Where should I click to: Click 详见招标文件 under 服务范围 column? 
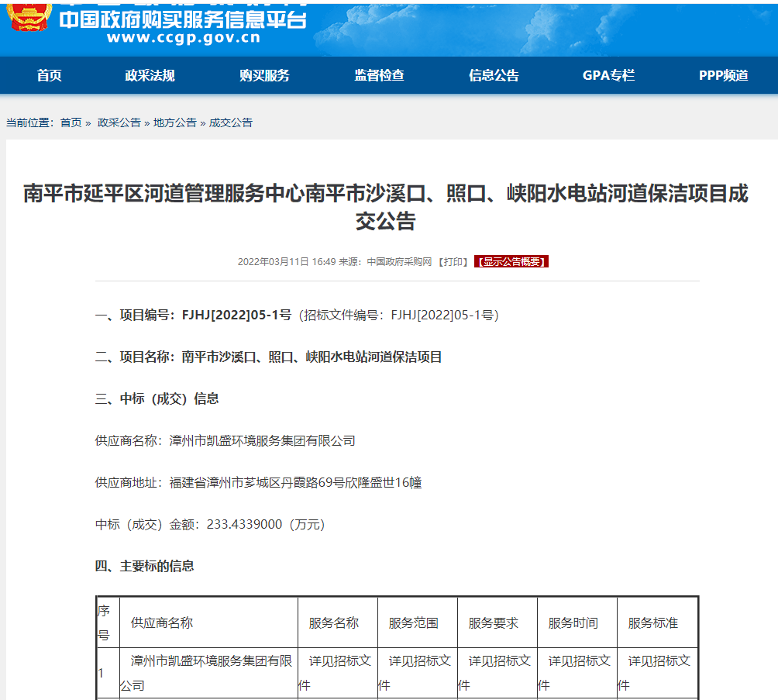click(418, 673)
